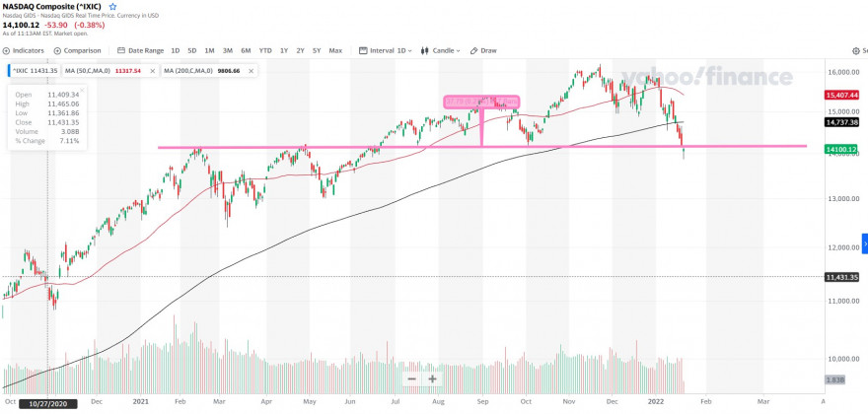Open the Comparison tool
This screenshot has width=868, height=414.
(x=78, y=50)
